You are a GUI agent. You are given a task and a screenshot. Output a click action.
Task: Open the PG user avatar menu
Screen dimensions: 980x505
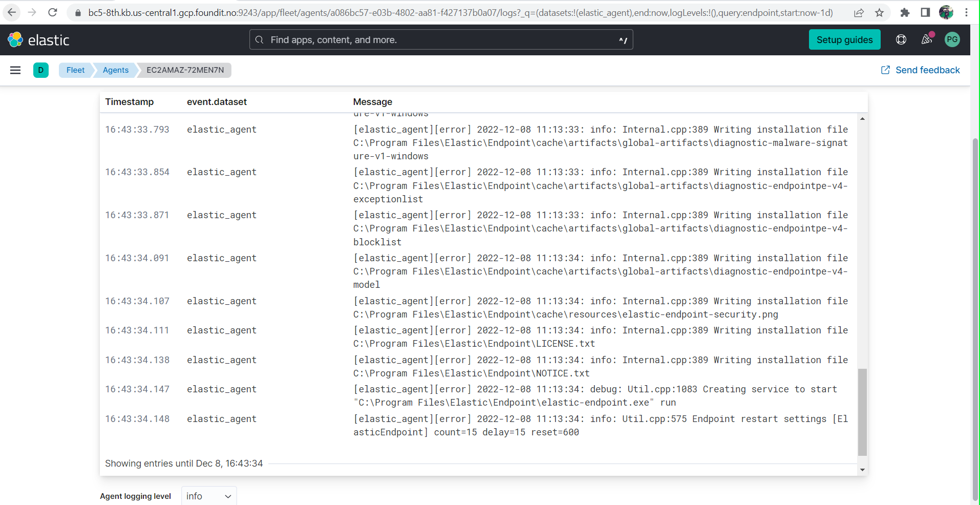point(953,39)
